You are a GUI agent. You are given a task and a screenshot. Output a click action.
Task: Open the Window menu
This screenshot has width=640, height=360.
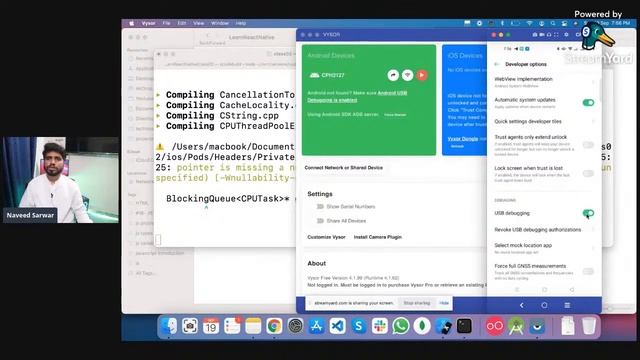(x=220, y=23)
